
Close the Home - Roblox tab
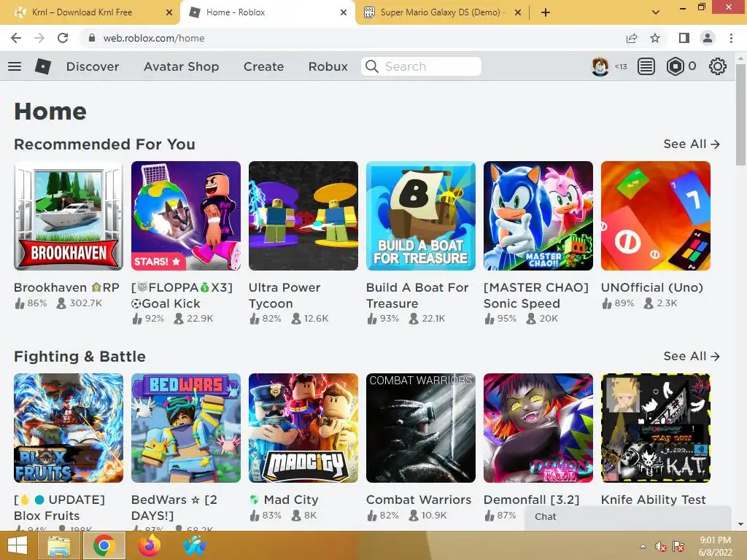[344, 12]
